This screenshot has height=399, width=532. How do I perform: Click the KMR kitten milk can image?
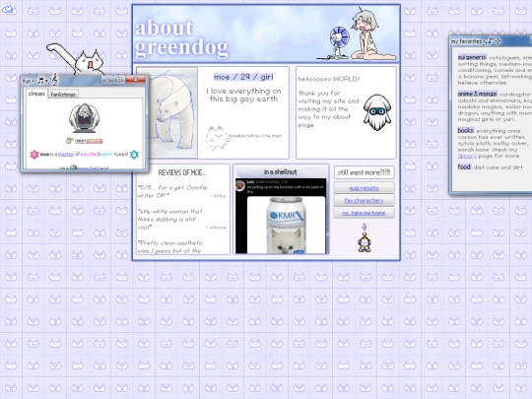click(x=287, y=225)
